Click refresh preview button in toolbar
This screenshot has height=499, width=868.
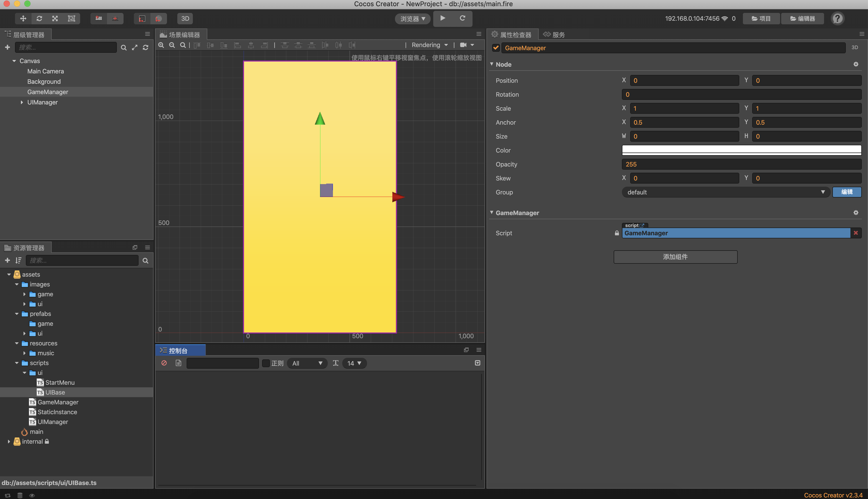point(462,18)
